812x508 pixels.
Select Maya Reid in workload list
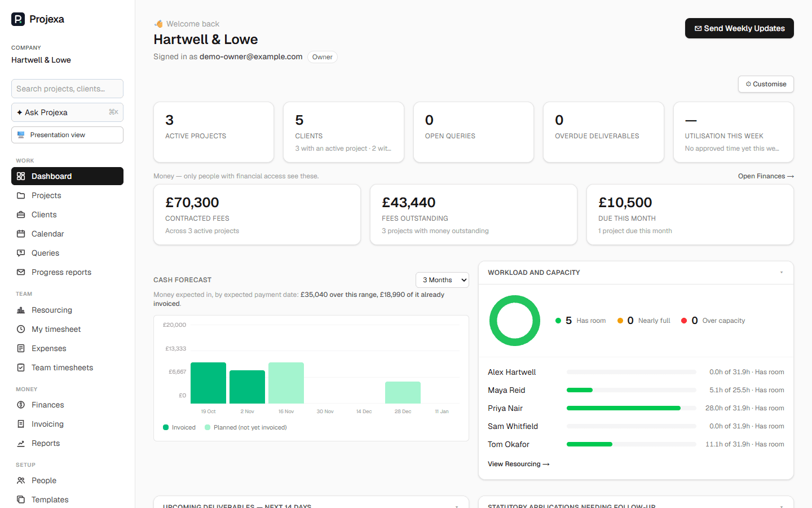tap(506, 390)
